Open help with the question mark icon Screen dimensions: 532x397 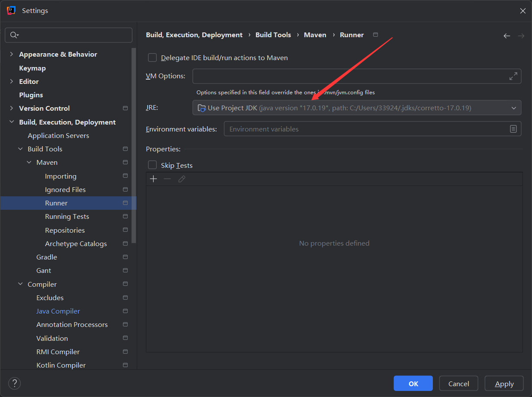click(x=14, y=383)
